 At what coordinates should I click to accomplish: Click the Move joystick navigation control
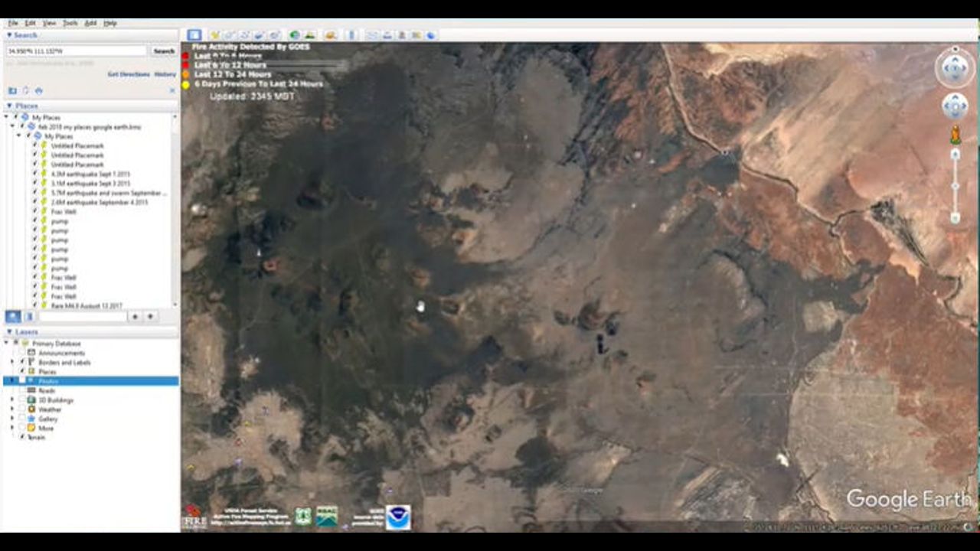point(955,106)
